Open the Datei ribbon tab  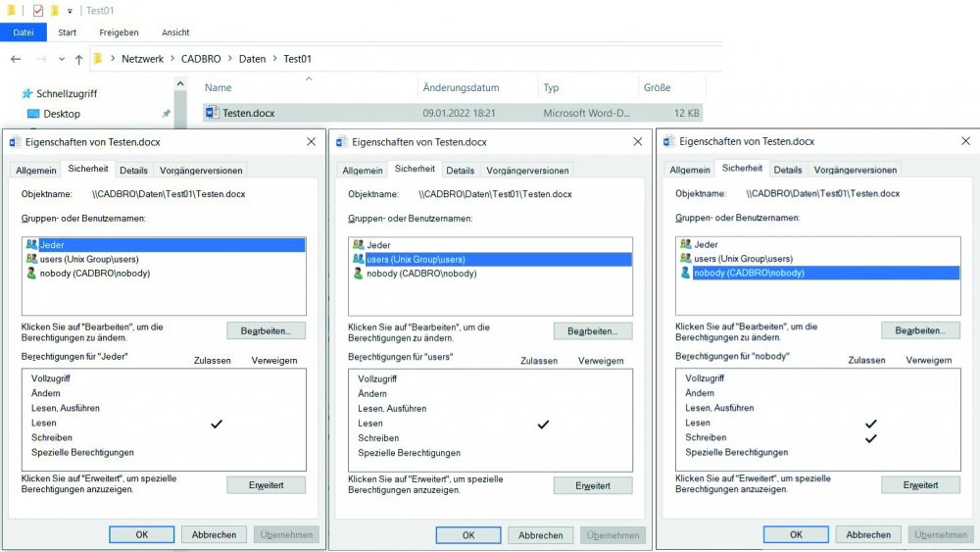24,32
